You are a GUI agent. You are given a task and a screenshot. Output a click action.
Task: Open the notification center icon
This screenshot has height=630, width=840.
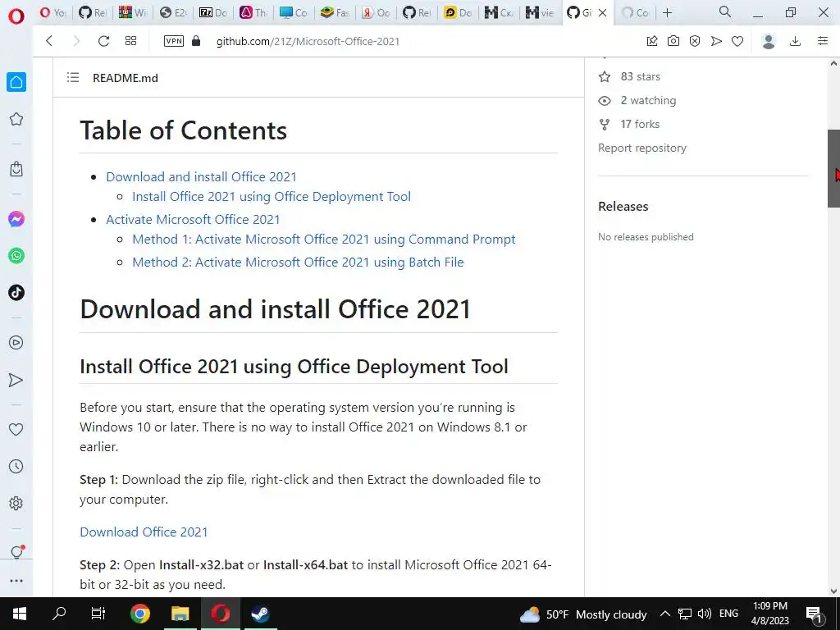click(814, 614)
